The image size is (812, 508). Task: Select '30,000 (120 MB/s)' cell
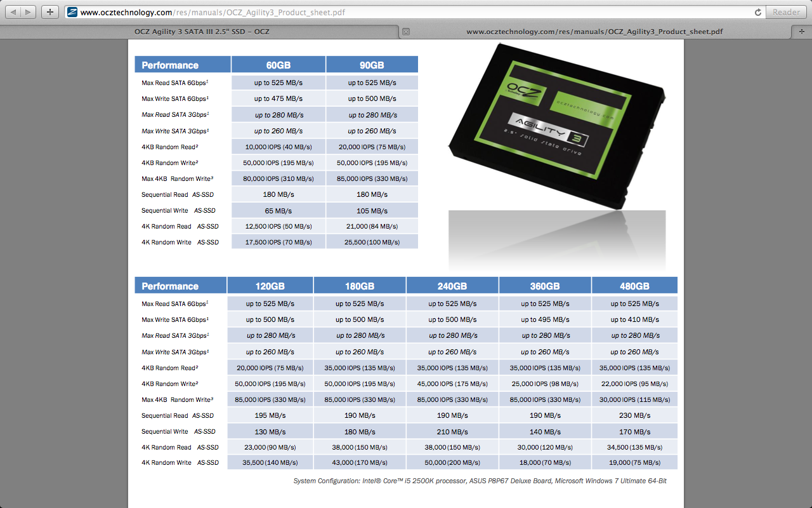tap(545, 447)
